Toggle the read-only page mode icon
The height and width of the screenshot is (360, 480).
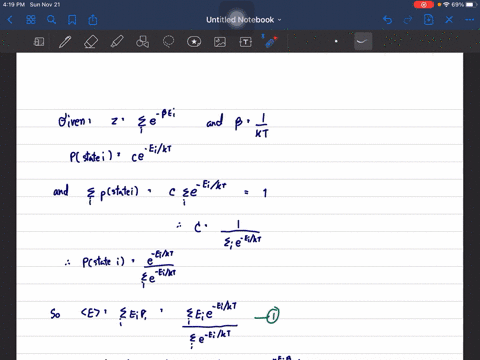[39, 42]
